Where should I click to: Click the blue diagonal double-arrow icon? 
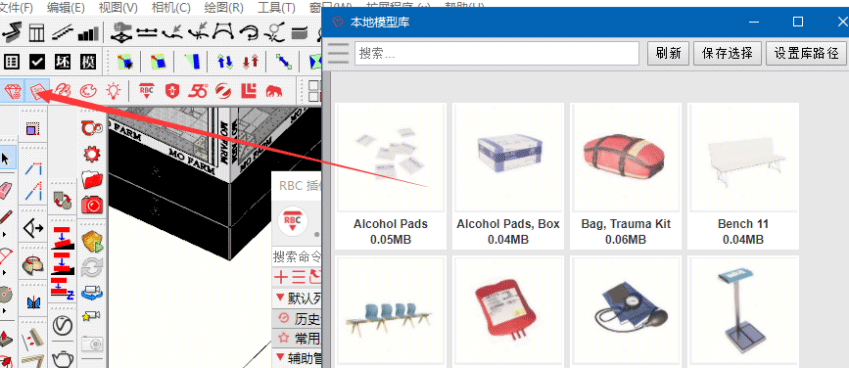[284, 62]
